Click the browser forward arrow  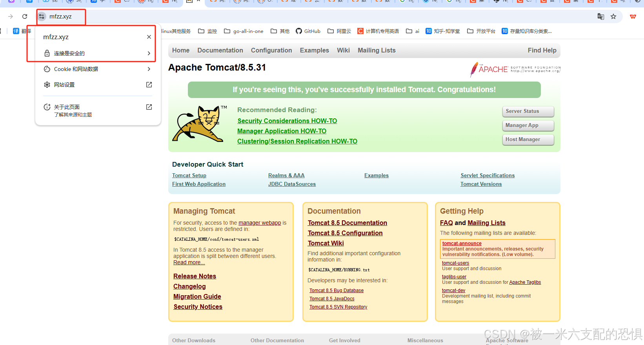(11, 16)
